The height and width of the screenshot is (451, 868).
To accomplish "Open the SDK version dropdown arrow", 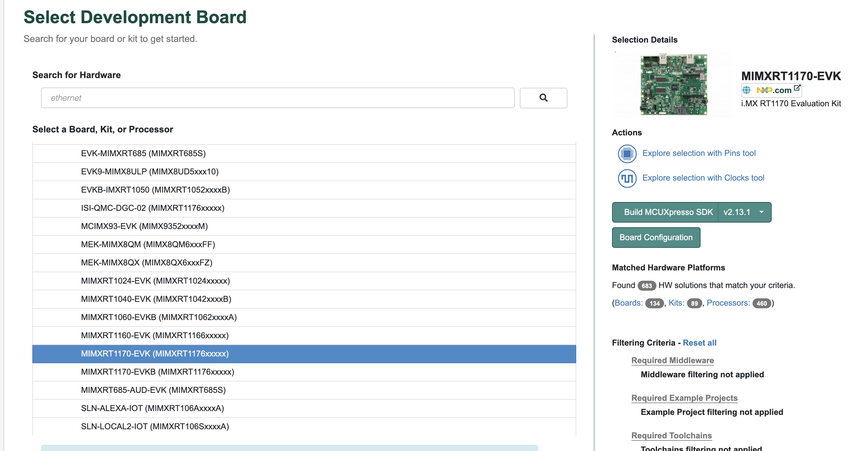I will click(x=761, y=212).
